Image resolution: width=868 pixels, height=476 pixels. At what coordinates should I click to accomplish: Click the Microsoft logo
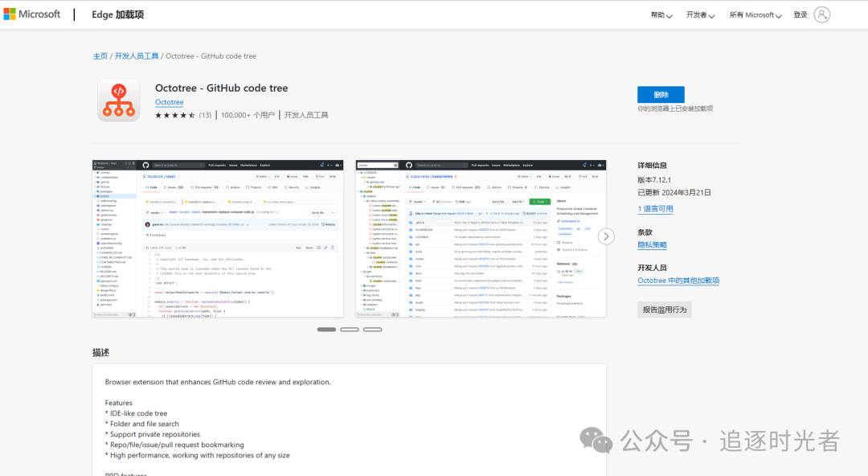(x=32, y=14)
